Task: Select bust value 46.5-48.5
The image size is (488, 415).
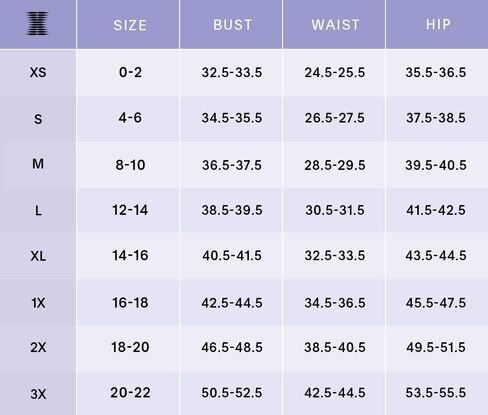Action: coord(232,347)
